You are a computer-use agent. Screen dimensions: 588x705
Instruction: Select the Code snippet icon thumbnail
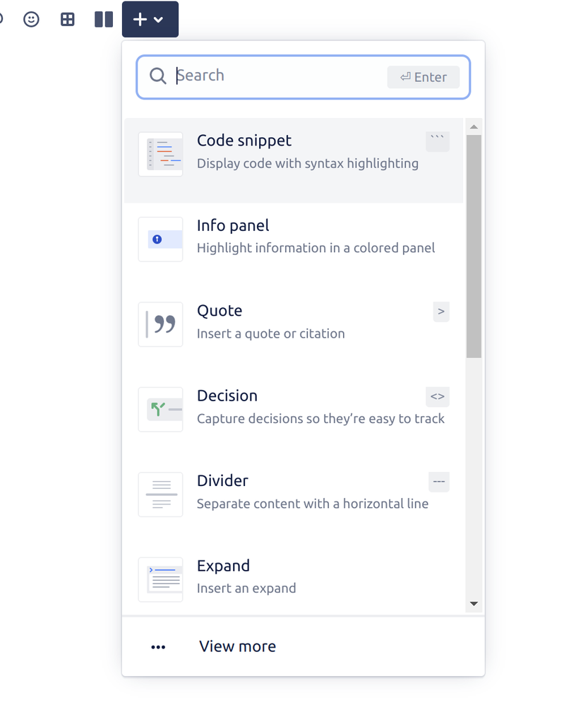pyautogui.click(x=160, y=153)
